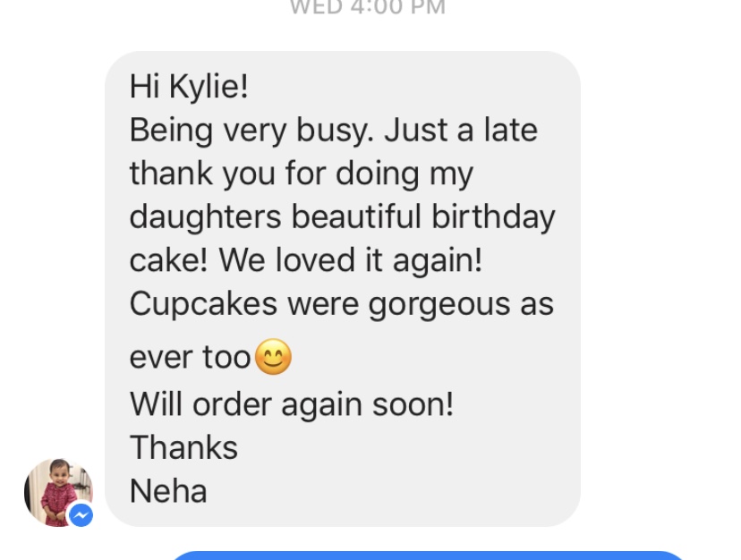
Task: Tap the word 'gorgeous' in message
Action: (x=439, y=305)
